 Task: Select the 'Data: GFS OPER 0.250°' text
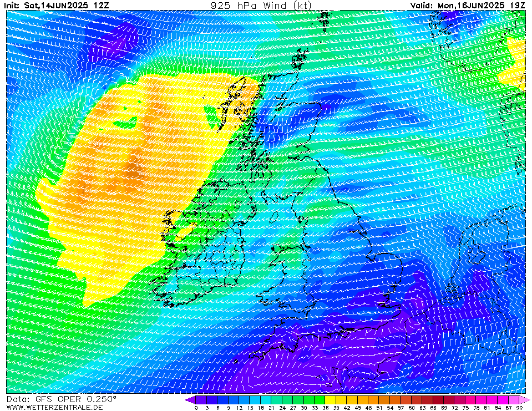click(x=62, y=399)
